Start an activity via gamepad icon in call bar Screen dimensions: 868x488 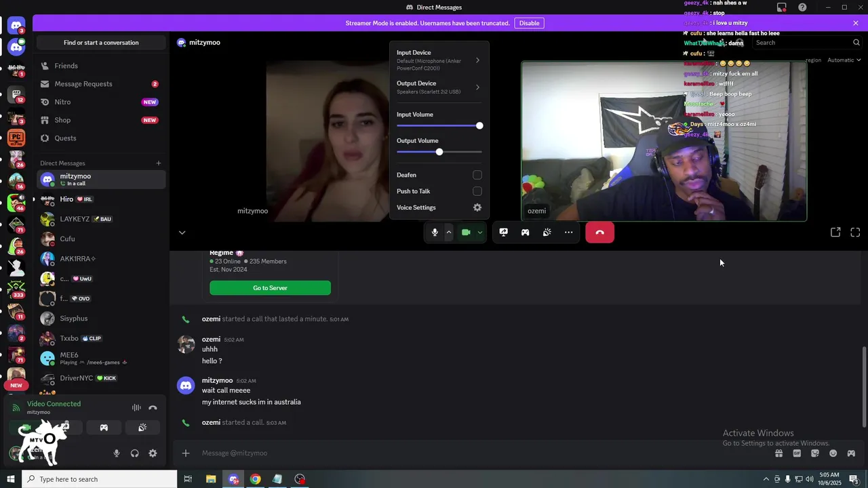tap(525, 232)
